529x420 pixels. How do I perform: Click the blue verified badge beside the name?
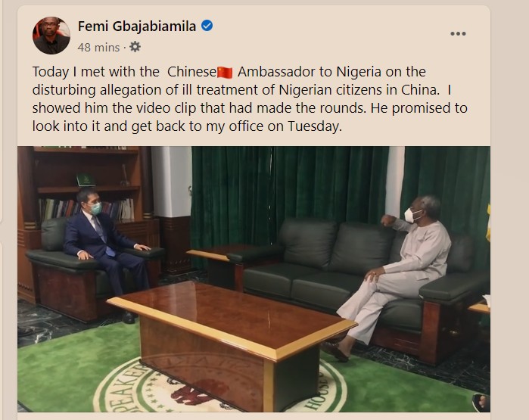pos(207,26)
